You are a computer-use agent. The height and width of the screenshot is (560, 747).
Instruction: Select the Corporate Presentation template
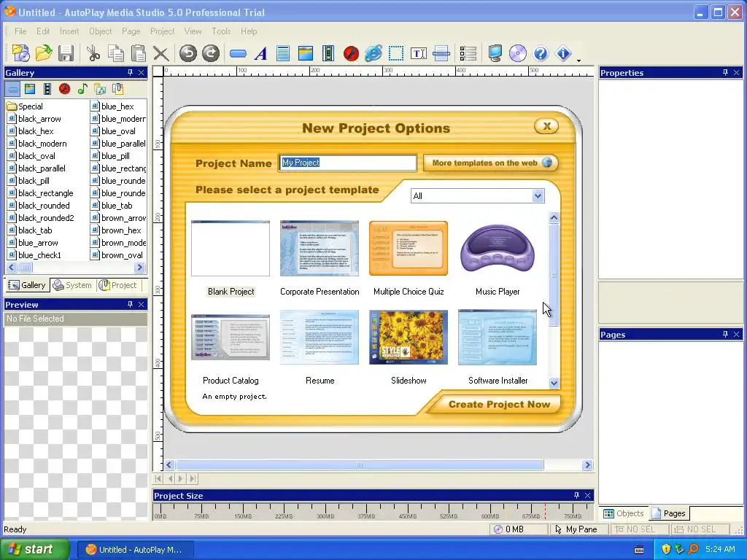pos(320,248)
